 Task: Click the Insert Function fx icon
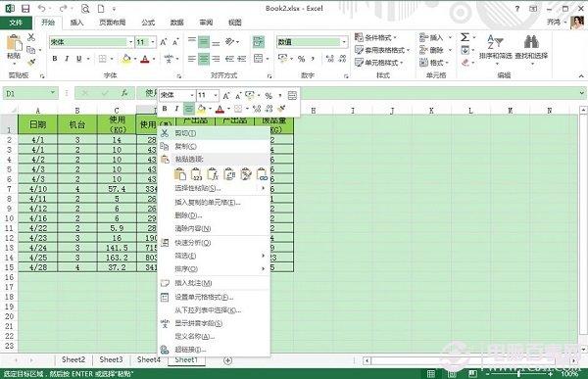click(124, 93)
